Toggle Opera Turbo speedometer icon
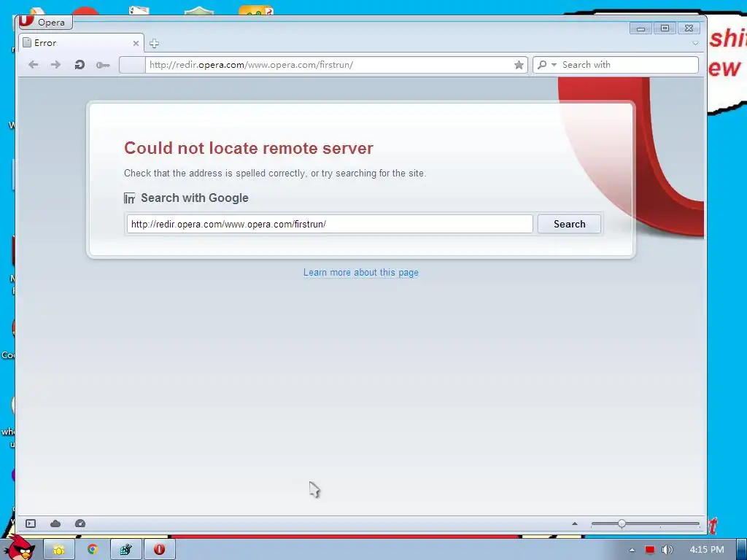747x560 pixels. coord(80,524)
